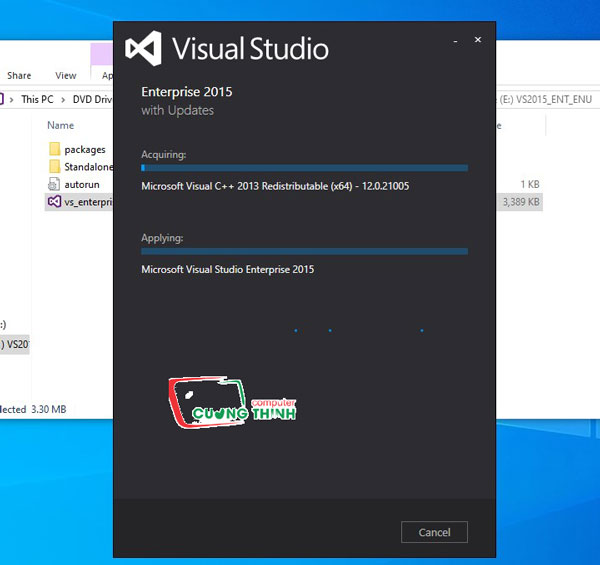Click the packages folder icon
This screenshot has height=565, width=600.
(54, 149)
